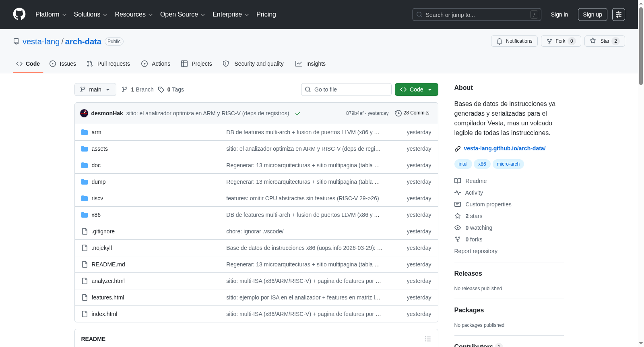Click the analyzer.html file icon
Screen dimensions: 644x347
85,281
